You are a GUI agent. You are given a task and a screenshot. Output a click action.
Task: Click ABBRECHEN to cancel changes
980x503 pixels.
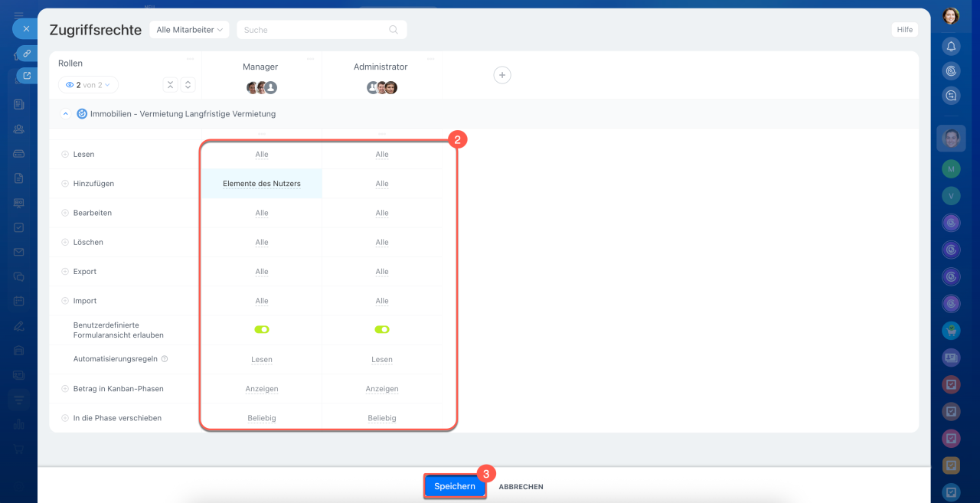pos(521,487)
